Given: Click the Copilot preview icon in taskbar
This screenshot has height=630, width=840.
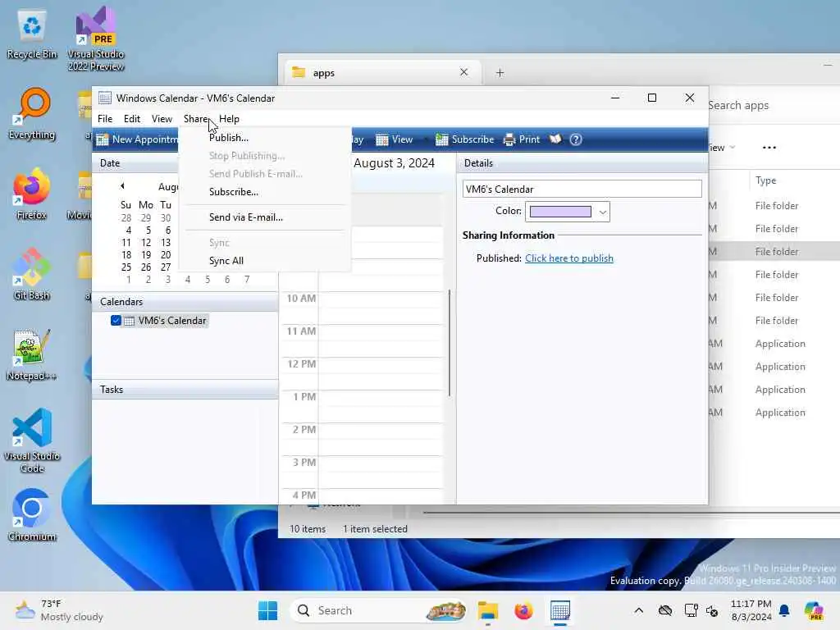Looking at the screenshot, I should click(x=814, y=610).
